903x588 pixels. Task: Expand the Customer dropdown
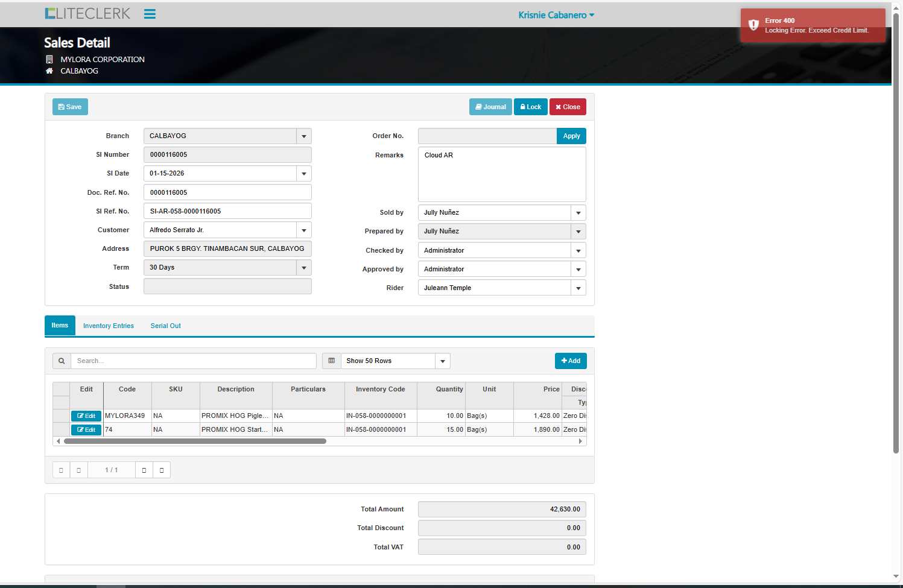pos(303,230)
